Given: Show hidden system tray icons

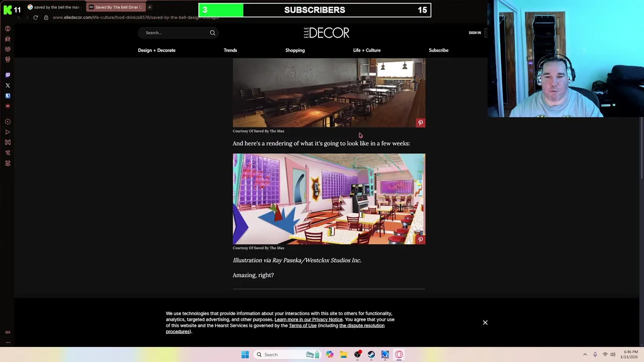Looking at the screenshot, I should click(x=585, y=354).
